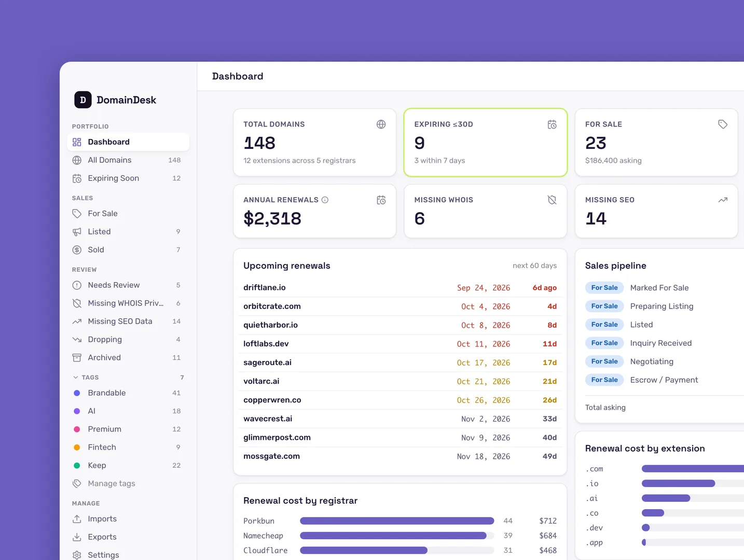Open the Imports page

point(128,519)
